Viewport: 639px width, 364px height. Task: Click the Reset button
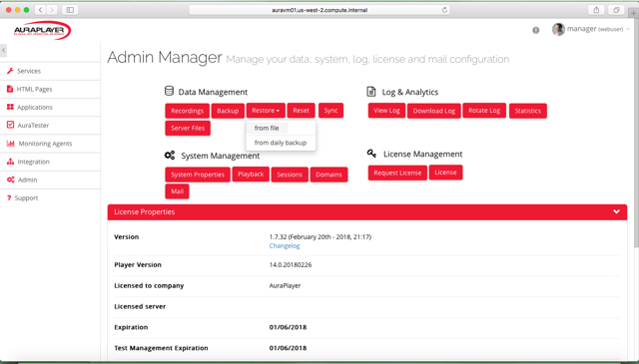pos(301,111)
